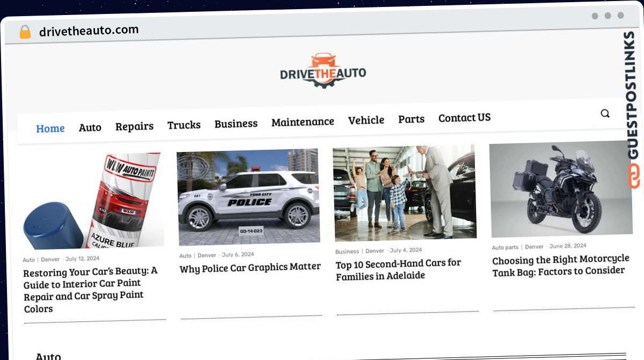Open the Trucks menu item
The width and height of the screenshot is (644, 360).
184,125
